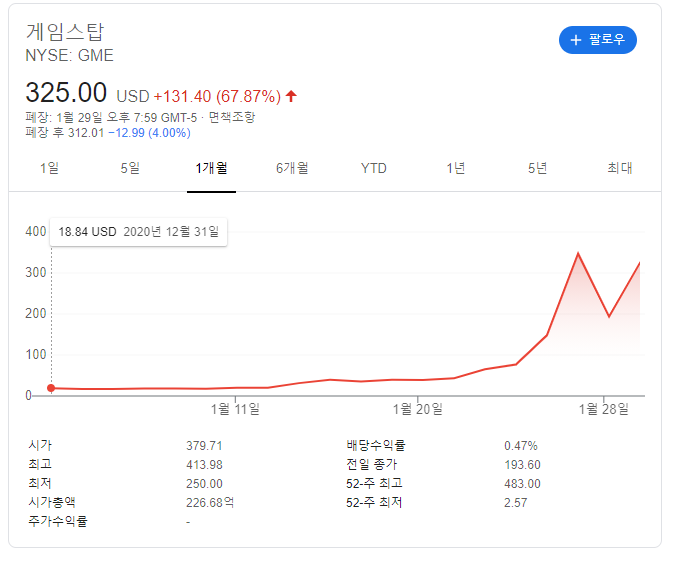Click the 팔로우 follow button
677x561 pixels.
point(598,40)
